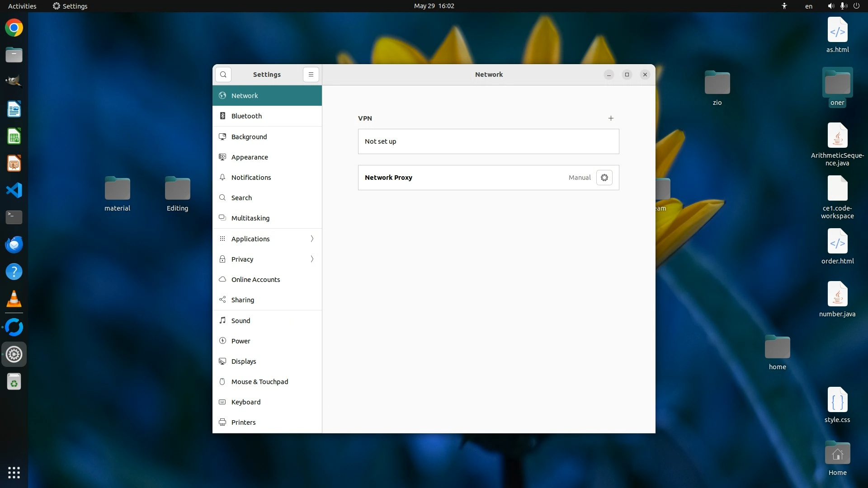The width and height of the screenshot is (868, 488).
Task: Expand the Applications submenu chevron
Action: coord(312,239)
